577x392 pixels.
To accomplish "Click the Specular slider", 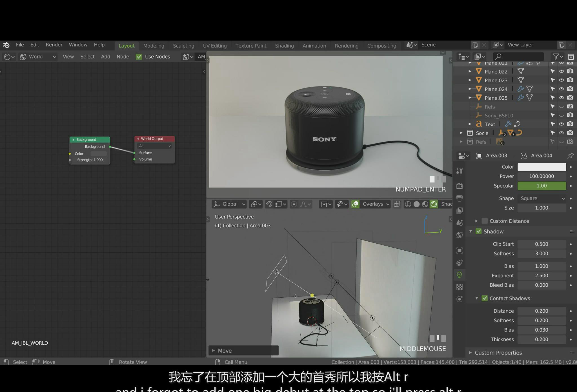I will pos(542,186).
